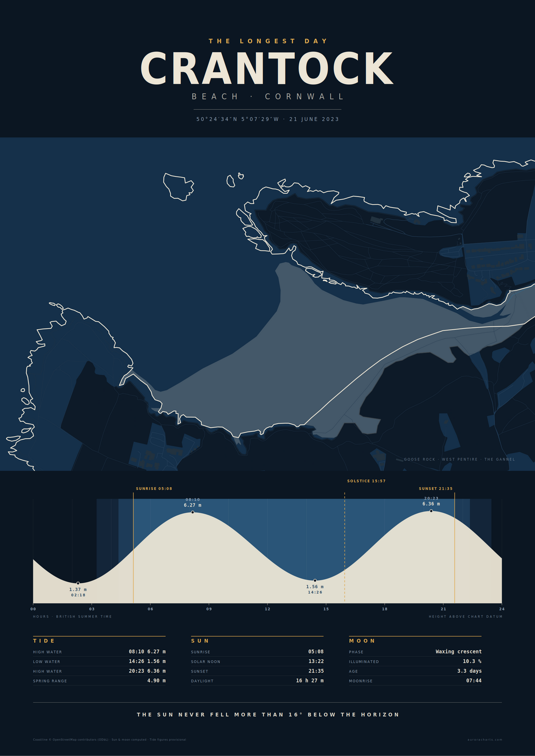The width and height of the screenshot is (535, 756).
Task: Click the ILLUMINATED row label
Action: 364,662
